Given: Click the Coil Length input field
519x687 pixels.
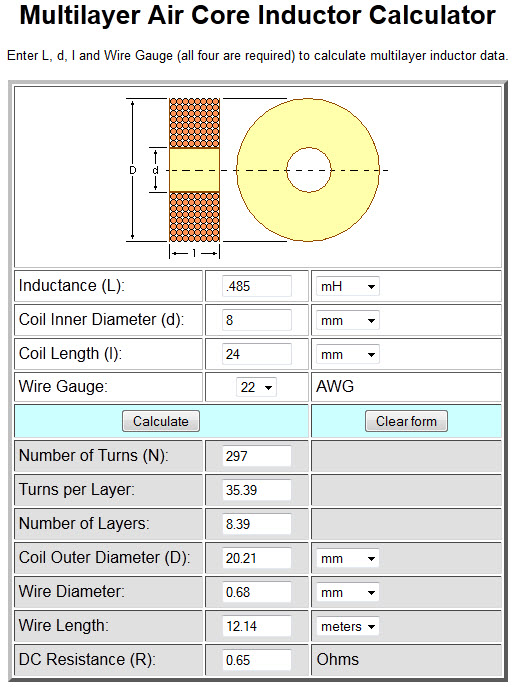Looking at the screenshot, I should 257,354.
